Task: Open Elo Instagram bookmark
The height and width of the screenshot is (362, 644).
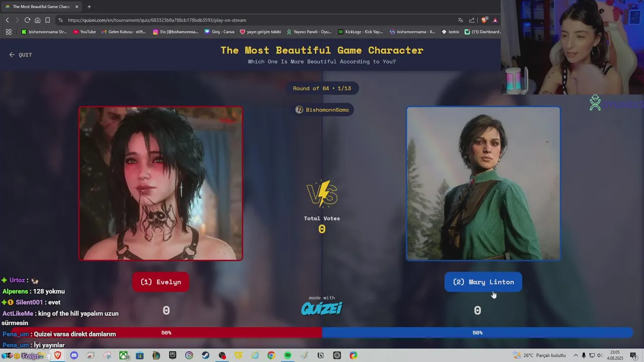Action: coord(176,32)
